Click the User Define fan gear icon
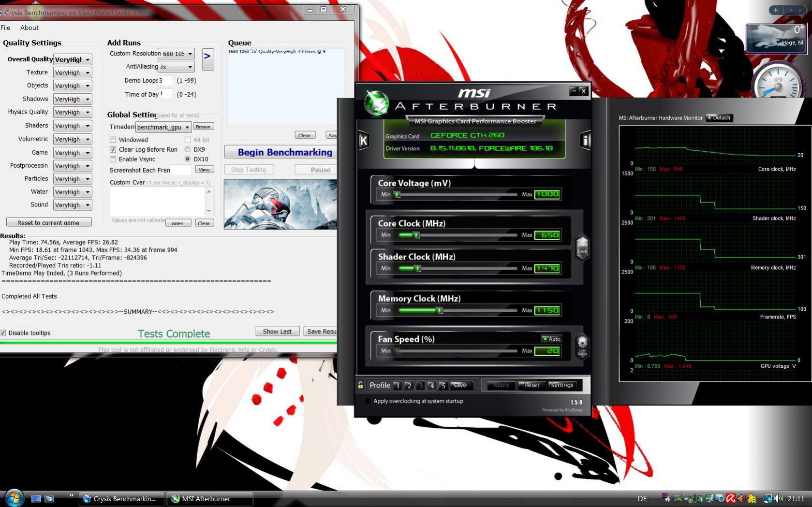Viewport: 812px width, 507px height. coord(582,346)
